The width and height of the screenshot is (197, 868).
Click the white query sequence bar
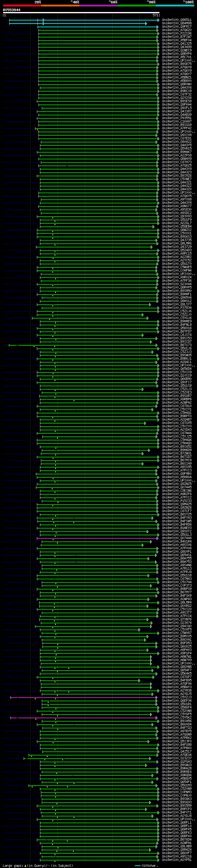[x=81, y=13]
